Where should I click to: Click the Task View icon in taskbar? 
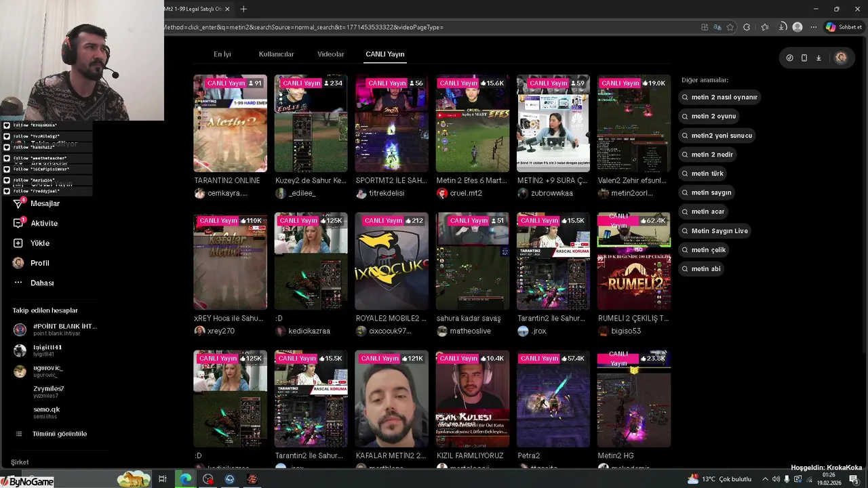pyautogui.click(x=163, y=479)
